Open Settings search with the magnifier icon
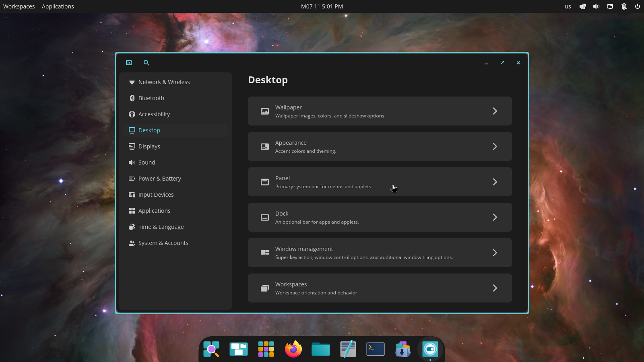Screen dimensions: 644x362 tap(146, 63)
